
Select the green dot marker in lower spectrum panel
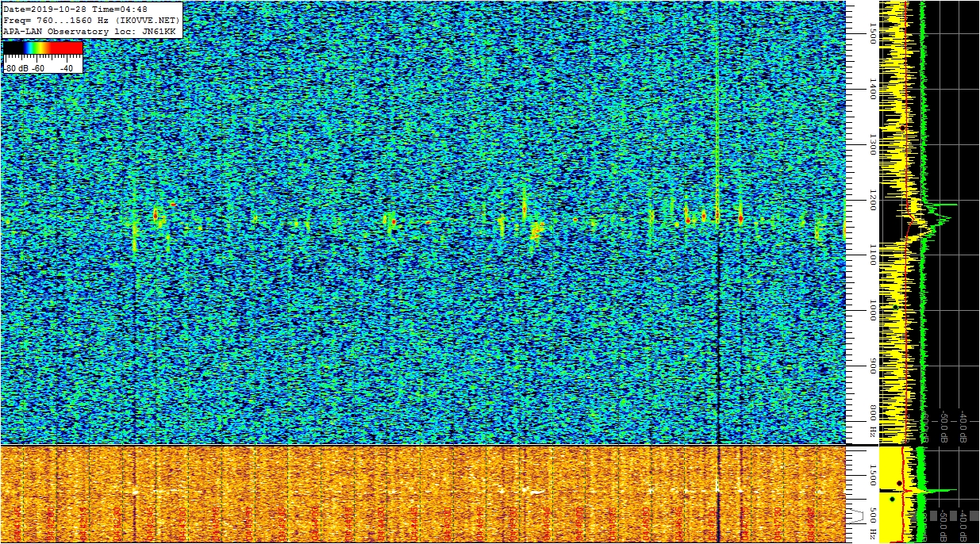(893, 499)
